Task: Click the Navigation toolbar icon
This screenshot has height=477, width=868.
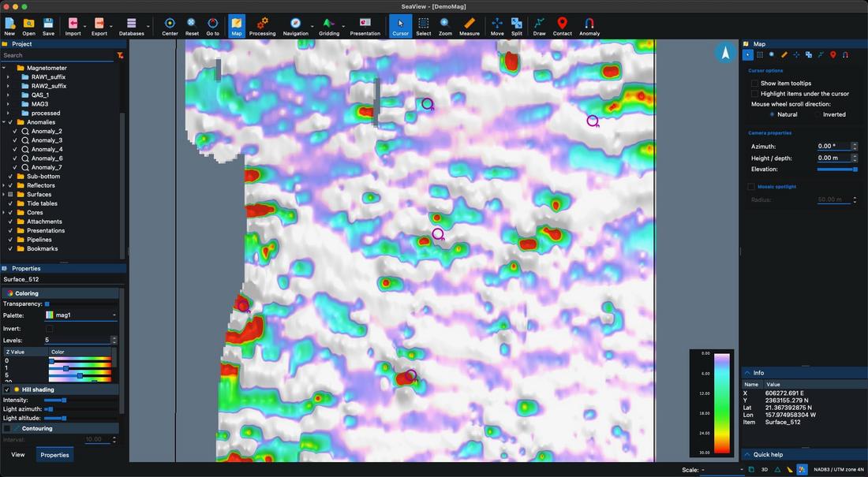Action: pyautogui.click(x=296, y=26)
